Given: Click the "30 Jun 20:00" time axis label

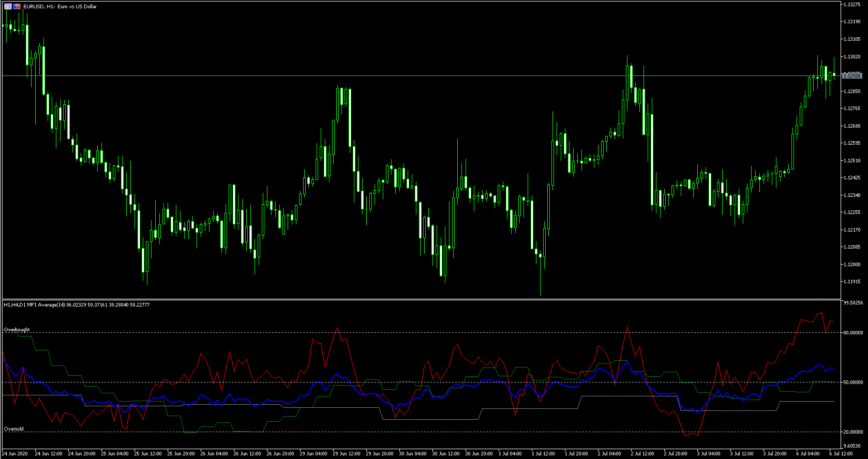Looking at the screenshot, I should [479, 454].
